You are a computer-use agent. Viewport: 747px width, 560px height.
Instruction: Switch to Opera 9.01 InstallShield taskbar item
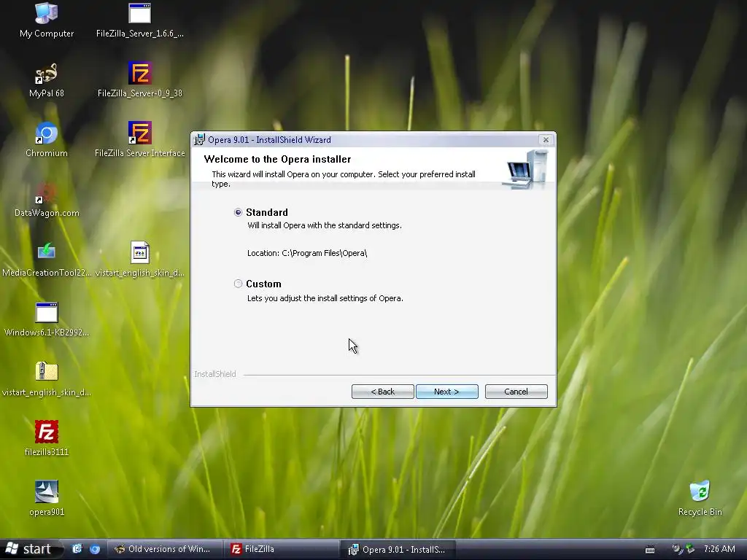398,549
